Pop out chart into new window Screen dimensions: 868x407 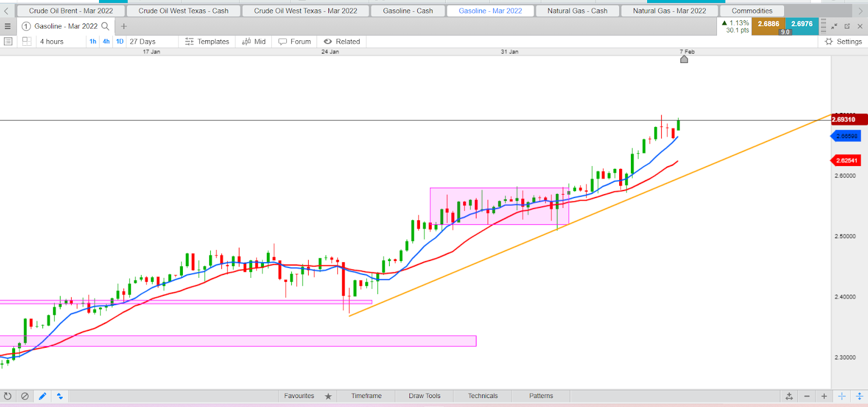tap(847, 26)
